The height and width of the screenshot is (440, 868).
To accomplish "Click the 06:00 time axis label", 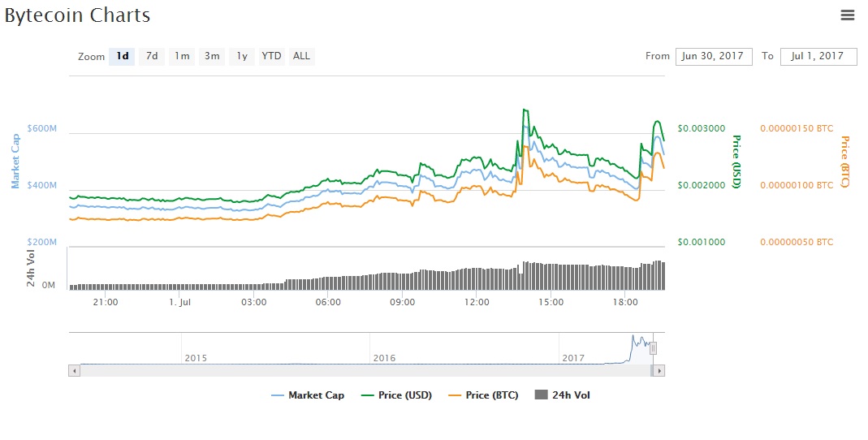I will pyautogui.click(x=328, y=302).
